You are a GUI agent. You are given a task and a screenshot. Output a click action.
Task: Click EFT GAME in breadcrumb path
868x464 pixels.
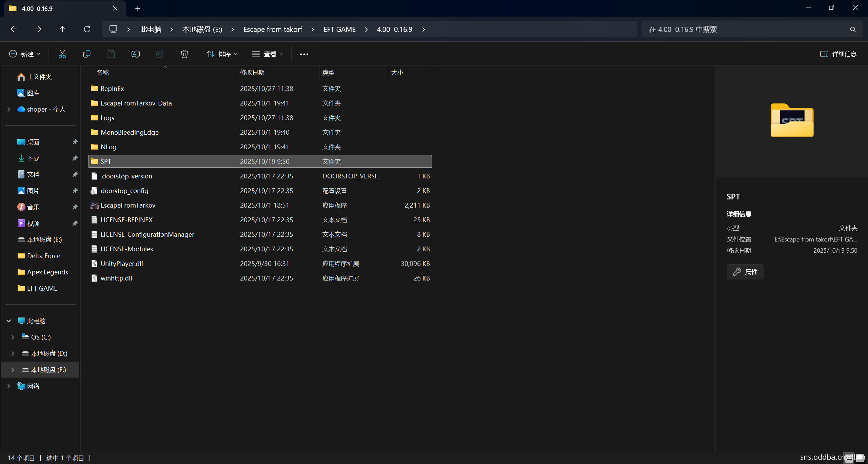(339, 30)
